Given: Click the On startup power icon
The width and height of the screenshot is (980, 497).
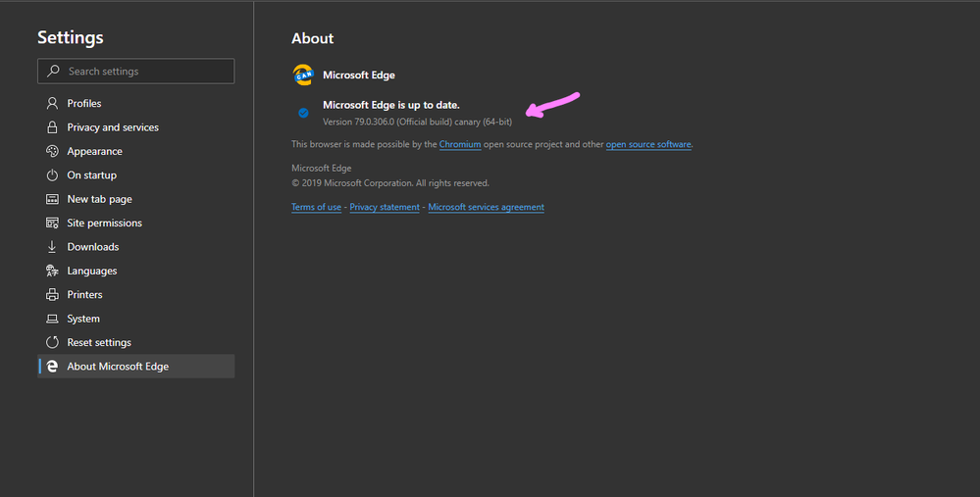Looking at the screenshot, I should [53, 175].
